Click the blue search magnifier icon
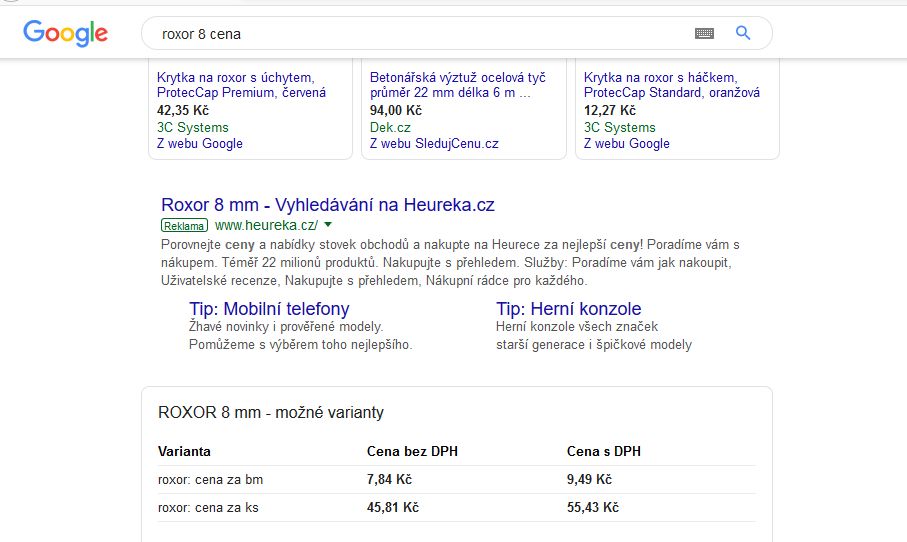 click(x=743, y=33)
